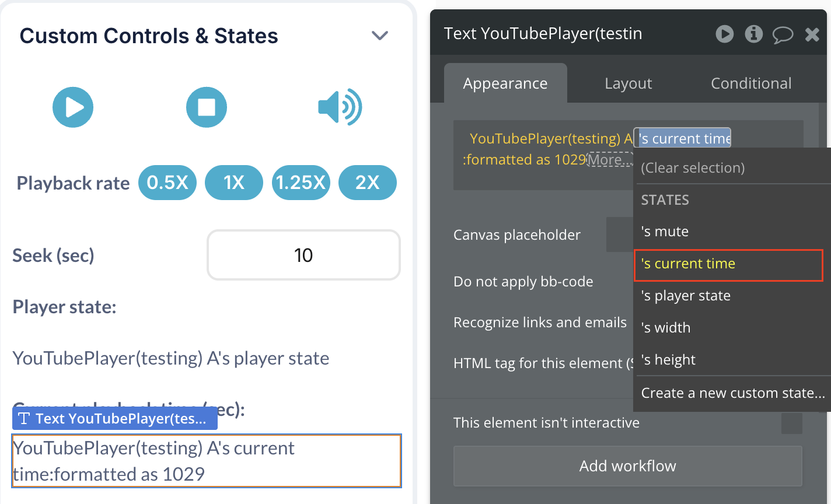
Task: Click the blue stop button icon
Action: (206, 107)
